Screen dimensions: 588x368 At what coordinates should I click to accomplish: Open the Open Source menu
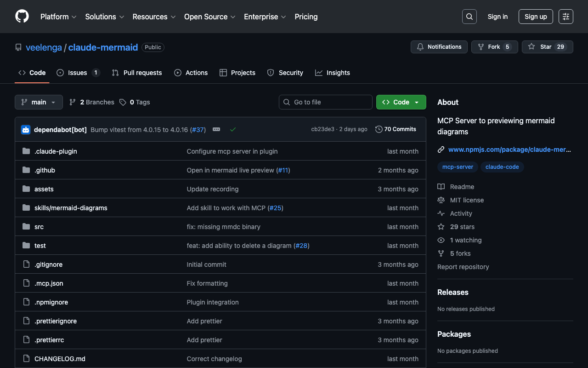[x=209, y=17]
